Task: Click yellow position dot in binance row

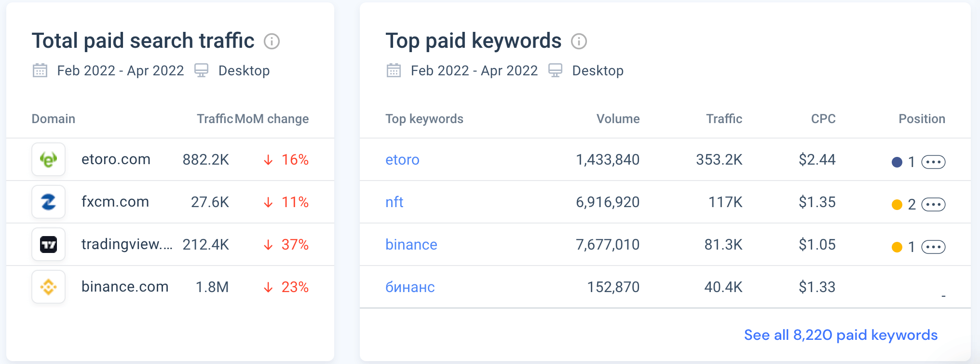Action: coord(897,247)
